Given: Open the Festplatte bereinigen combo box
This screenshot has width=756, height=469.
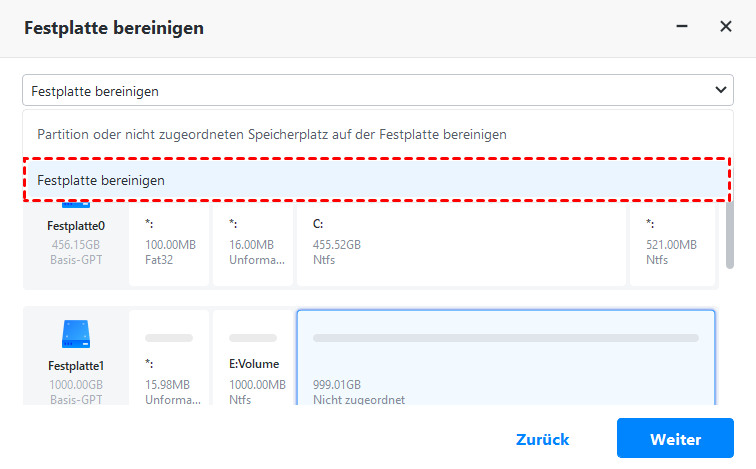Looking at the screenshot, I should [370, 91].
